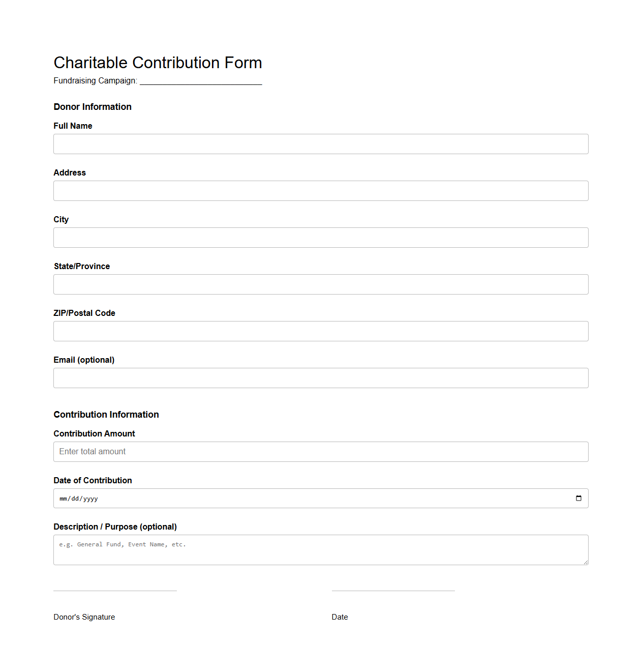Click the Fundraising Campaign blank line

(201, 81)
